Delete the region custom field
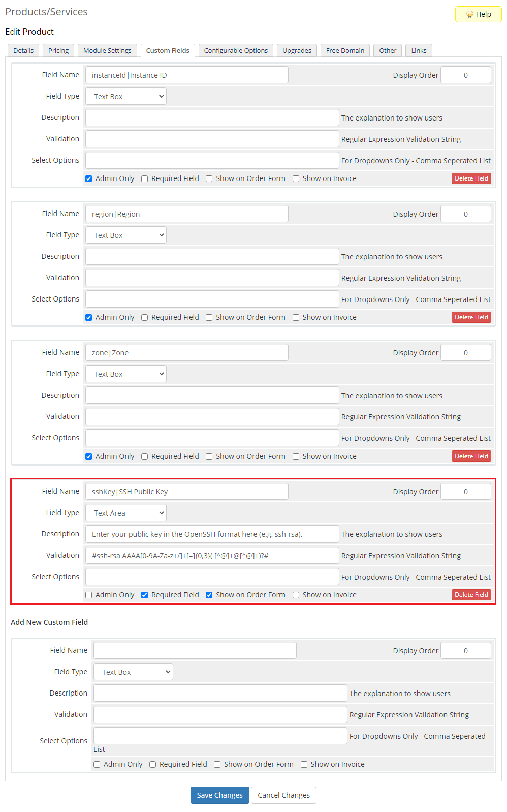The image size is (507, 812). pyautogui.click(x=471, y=317)
